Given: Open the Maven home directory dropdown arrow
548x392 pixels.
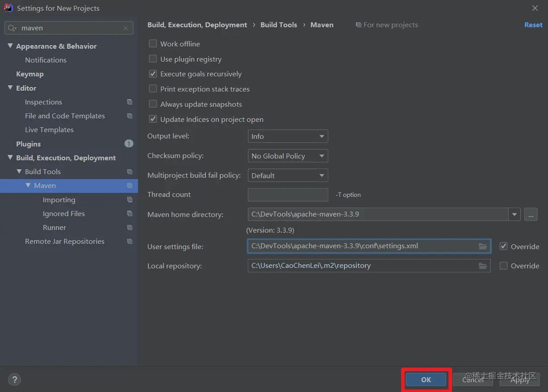Looking at the screenshot, I should pyautogui.click(x=515, y=214).
